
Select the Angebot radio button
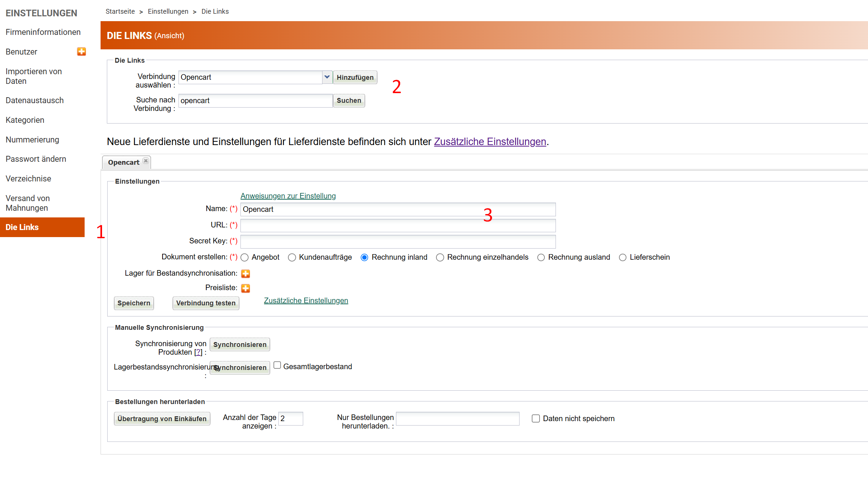[x=245, y=257]
